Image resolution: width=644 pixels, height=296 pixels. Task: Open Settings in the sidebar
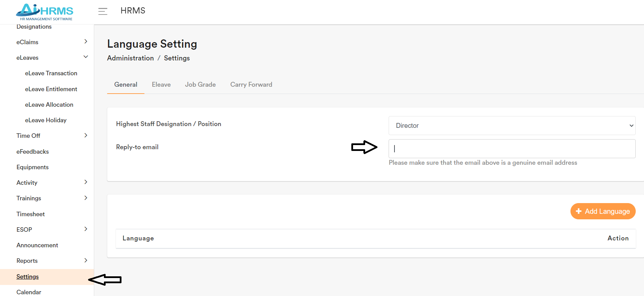click(x=28, y=277)
